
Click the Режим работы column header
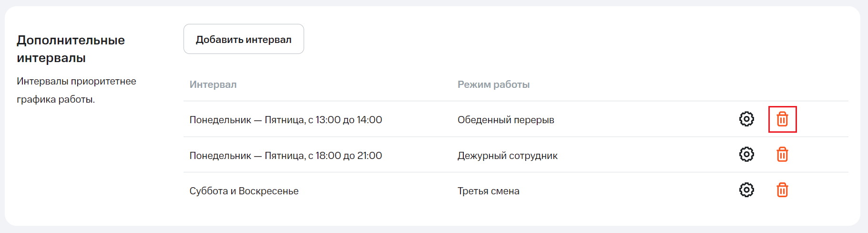(493, 85)
